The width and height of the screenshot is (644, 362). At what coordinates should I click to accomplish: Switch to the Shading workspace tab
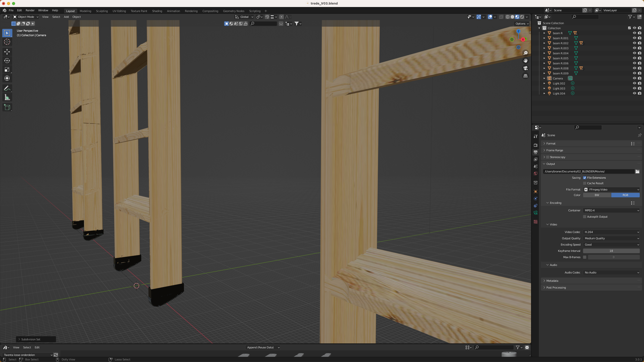click(157, 11)
